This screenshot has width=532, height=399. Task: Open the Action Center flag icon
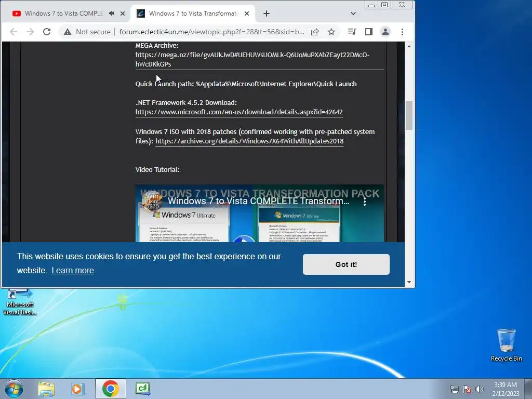467,389
